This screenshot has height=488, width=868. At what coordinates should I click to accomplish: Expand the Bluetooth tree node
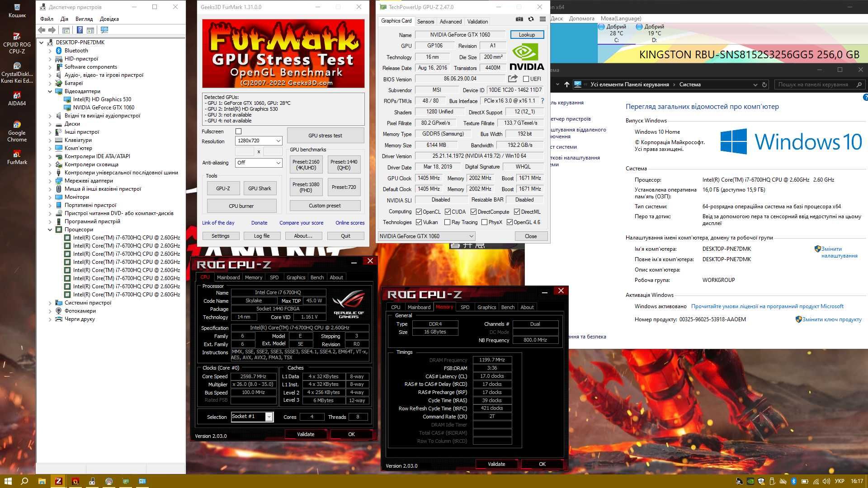click(x=50, y=51)
